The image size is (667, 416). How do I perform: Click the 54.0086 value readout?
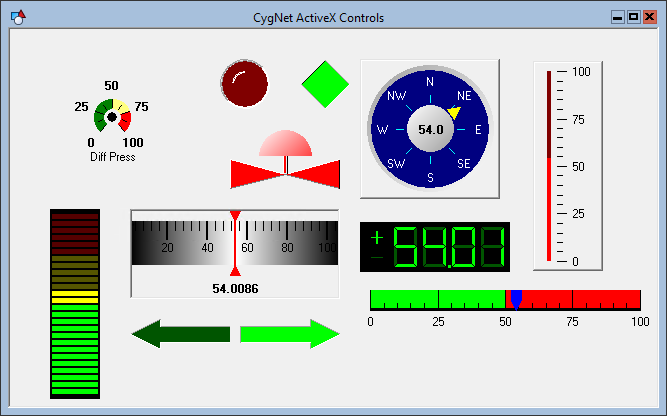[235, 289]
